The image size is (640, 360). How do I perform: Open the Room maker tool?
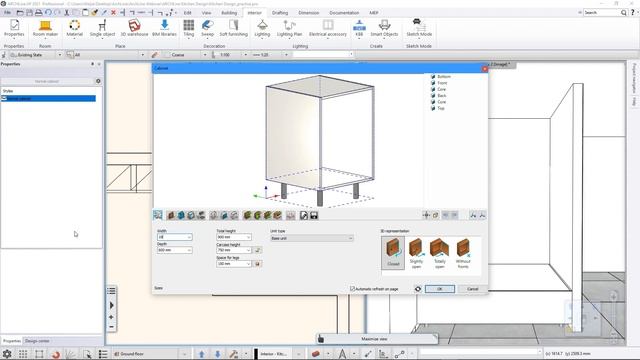45,28
